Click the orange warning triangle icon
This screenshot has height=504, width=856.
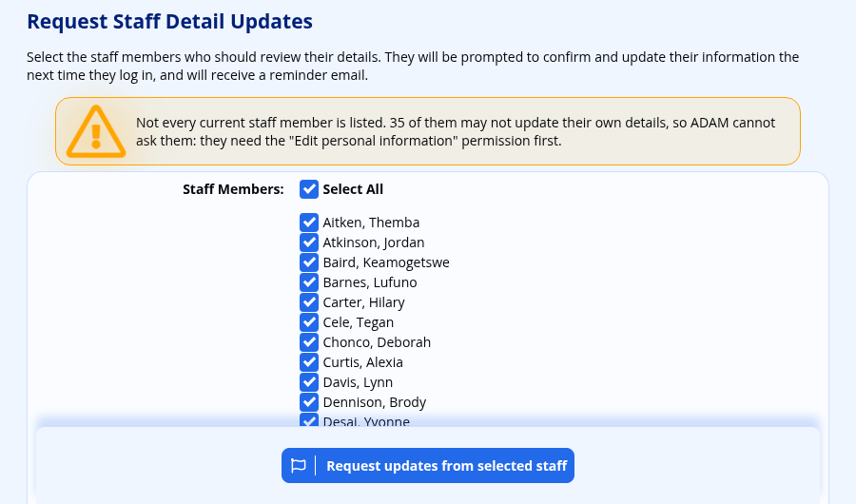[96, 131]
